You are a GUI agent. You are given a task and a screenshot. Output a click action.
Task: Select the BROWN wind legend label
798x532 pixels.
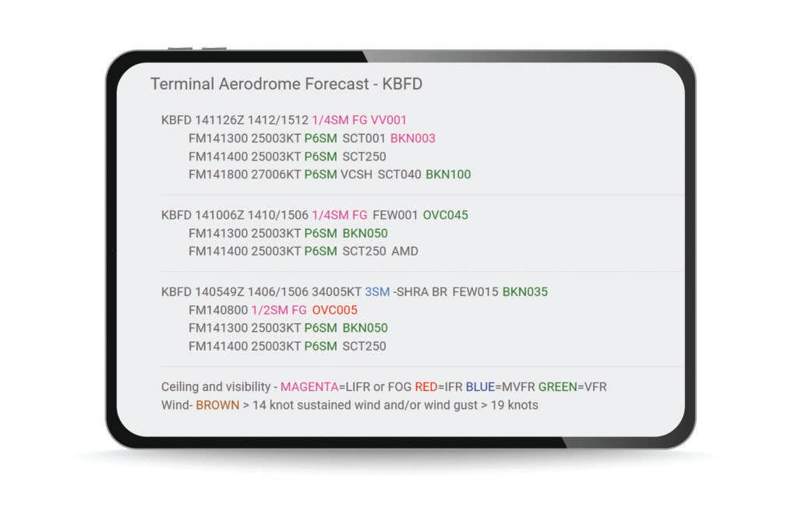click(x=217, y=405)
